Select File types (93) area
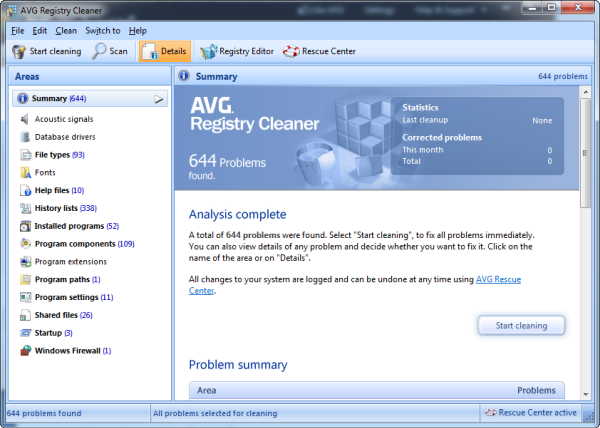Image resolution: width=600 pixels, height=428 pixels. click(x=60, y=155)
